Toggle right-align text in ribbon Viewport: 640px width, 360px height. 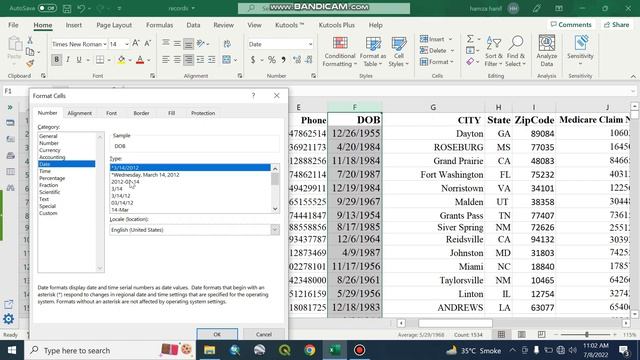[188, 60]
